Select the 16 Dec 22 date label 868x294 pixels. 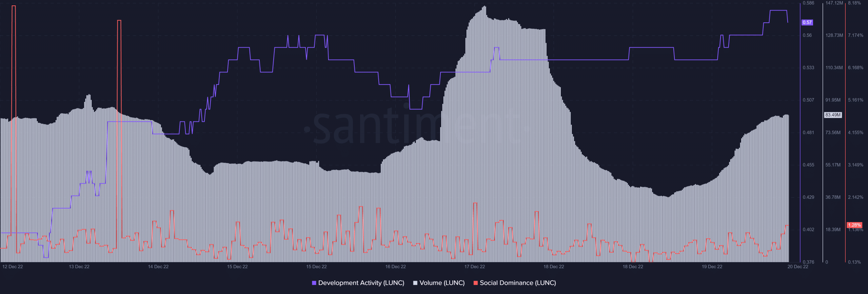coord(395,267)
